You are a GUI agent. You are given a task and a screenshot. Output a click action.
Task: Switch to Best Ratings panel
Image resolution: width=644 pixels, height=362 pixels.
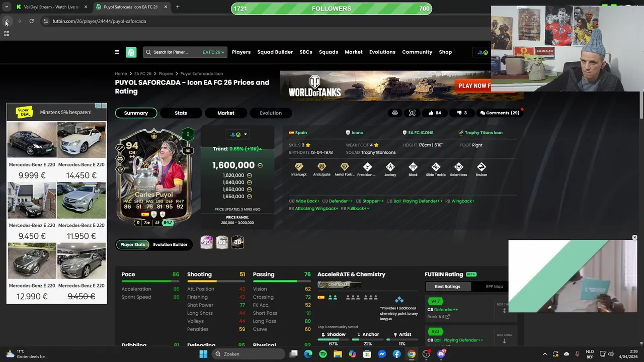[448, 287]
